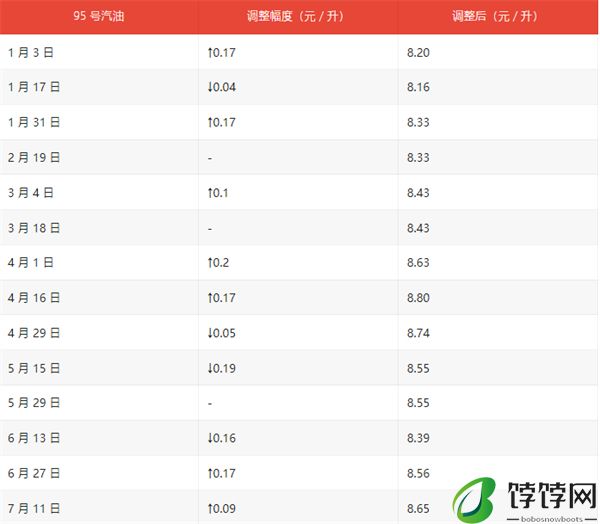Click the adjusted price 8.20
Viewport: 600px width, 524px height.
pyautogui.click(x=418, y=52)
